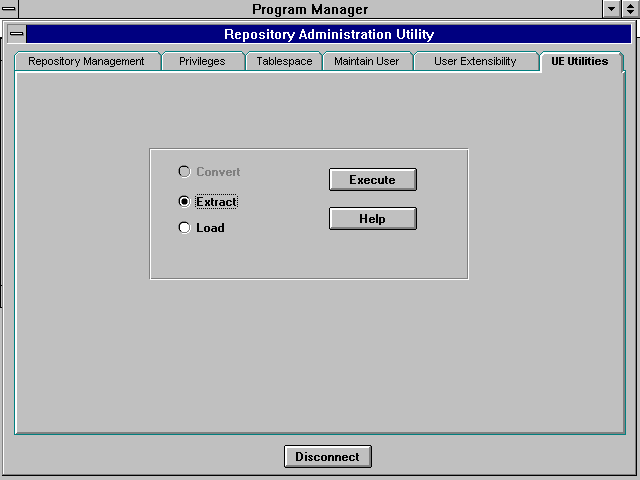The height and width of the screenshot is (480, 640).
Task: Go to the Tablespace tab
Action: point(284,61)
